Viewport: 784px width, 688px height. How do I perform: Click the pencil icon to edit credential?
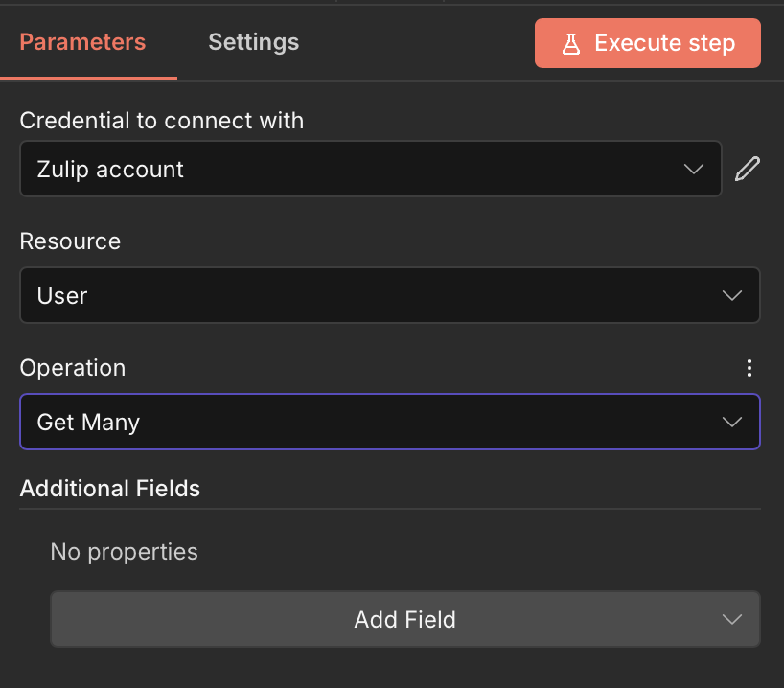(x=748, y=169)
